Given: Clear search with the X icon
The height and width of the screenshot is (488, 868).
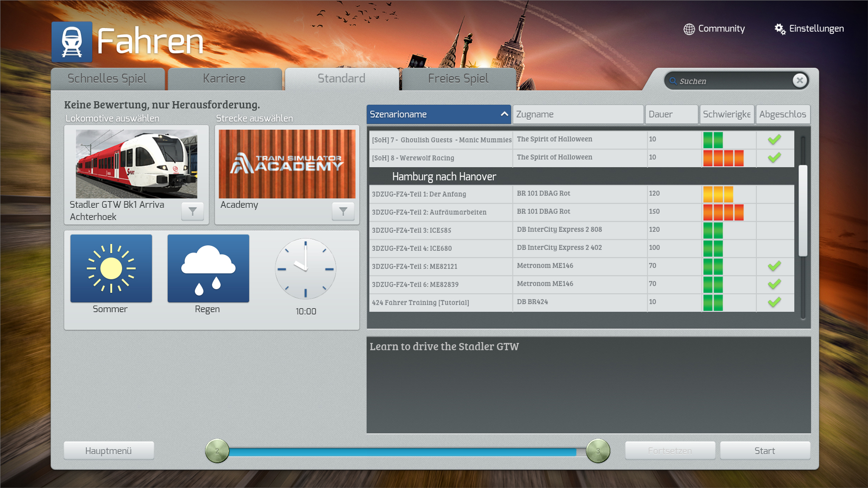Looking at the screenshot, I should 800,80.
